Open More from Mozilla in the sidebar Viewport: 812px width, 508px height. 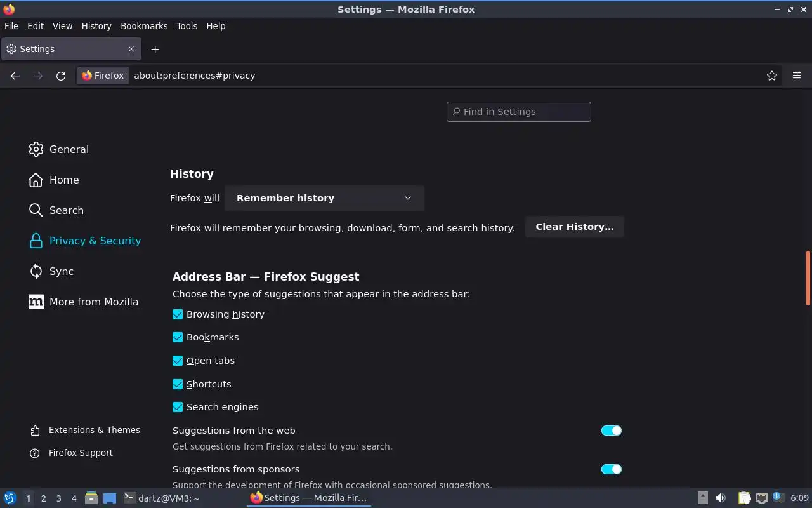83,302
